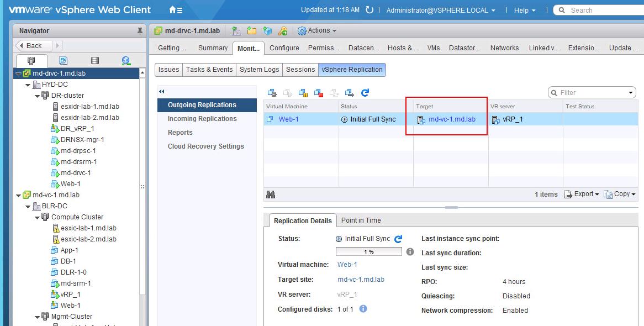This screenshot has height=326, width=644.
Task: Click the first toolbar icon above the replications table
Action: point(272,93)
